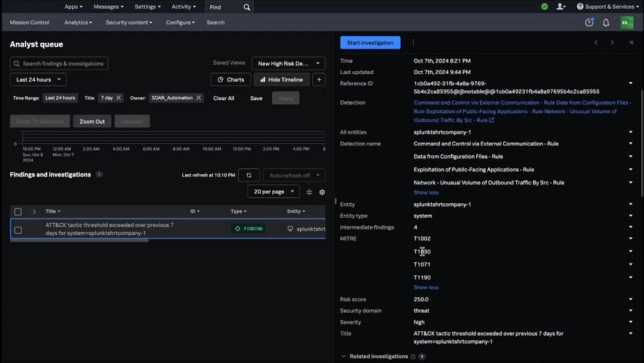Image resolution: width=644 pixels, height=363 pixels.
Task: Click the Charts button
Action: coord(231,80)
